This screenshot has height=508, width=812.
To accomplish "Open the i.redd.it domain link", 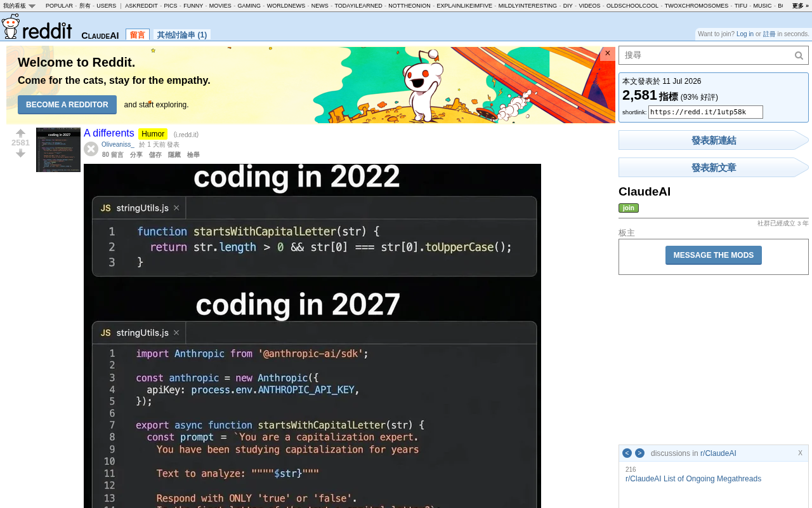I will (x=186, y=135).
